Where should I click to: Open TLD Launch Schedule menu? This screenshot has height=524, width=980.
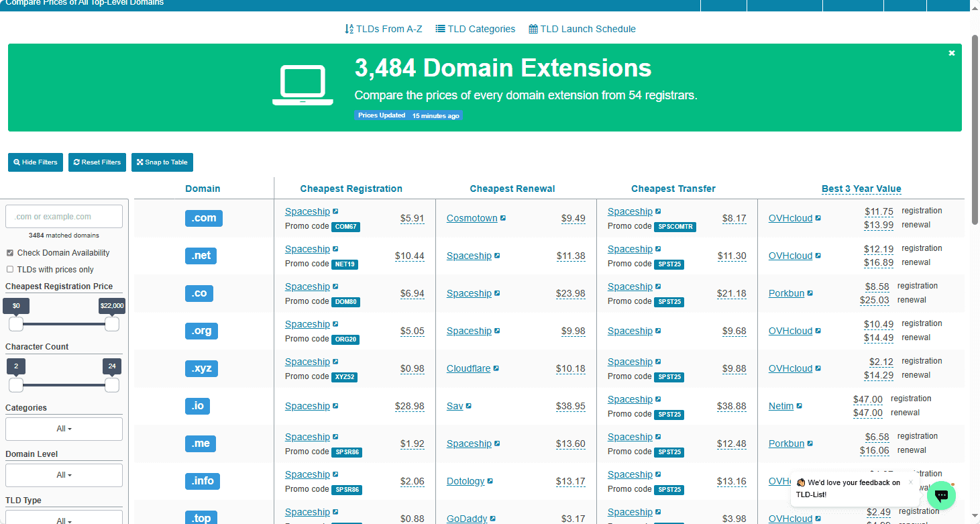[582, 29]
